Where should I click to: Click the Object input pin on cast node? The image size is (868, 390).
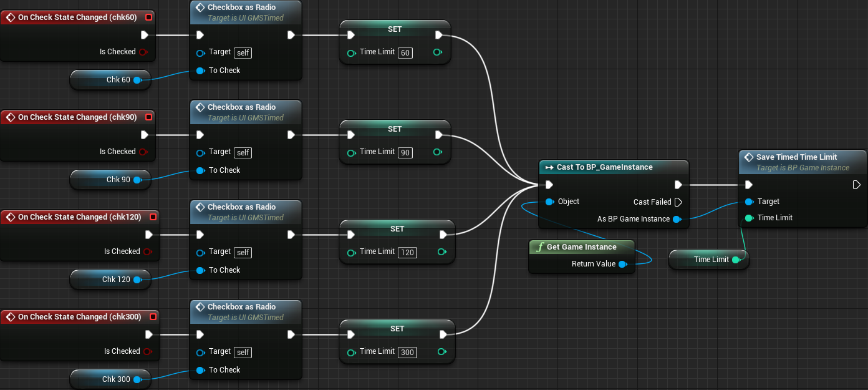549,202
